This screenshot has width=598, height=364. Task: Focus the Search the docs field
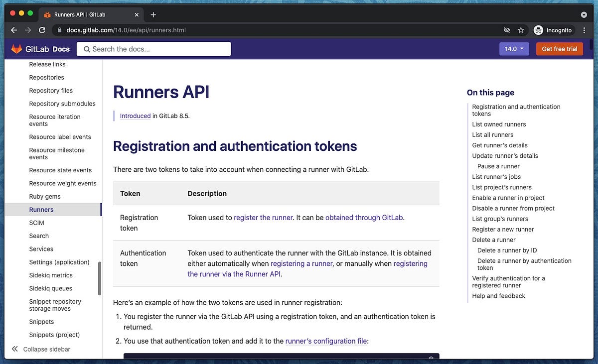pos(154,49)
